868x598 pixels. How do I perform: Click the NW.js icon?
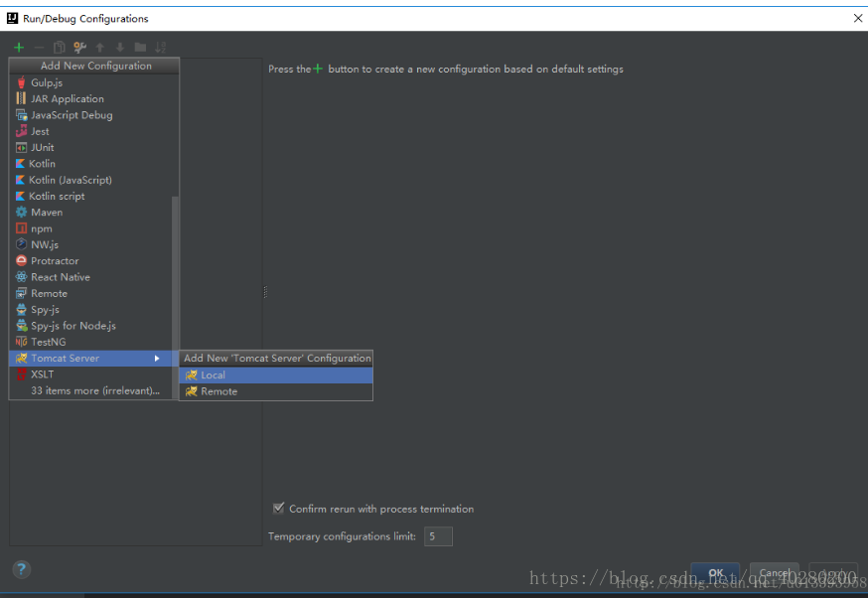21,244
